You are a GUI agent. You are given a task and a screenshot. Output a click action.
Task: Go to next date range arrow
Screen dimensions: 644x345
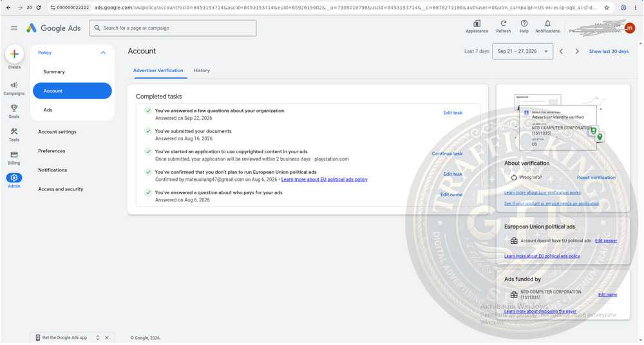pyautogui.click(x=577, y=51)
